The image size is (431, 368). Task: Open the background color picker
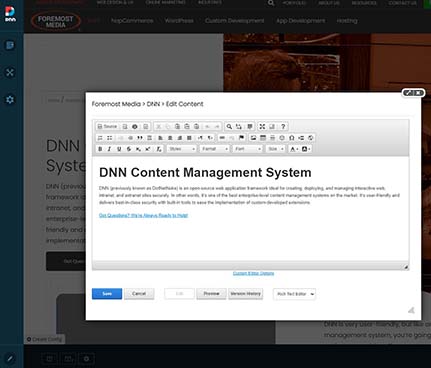point(305,149)
